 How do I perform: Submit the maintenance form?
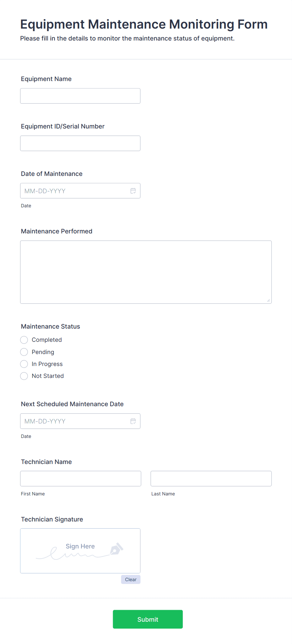coord(148,619)
